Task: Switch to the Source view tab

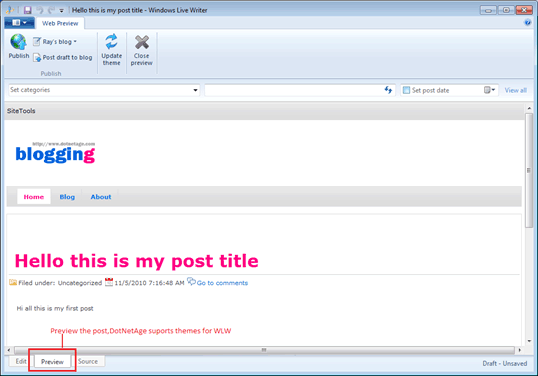Action: click(88, 361)
